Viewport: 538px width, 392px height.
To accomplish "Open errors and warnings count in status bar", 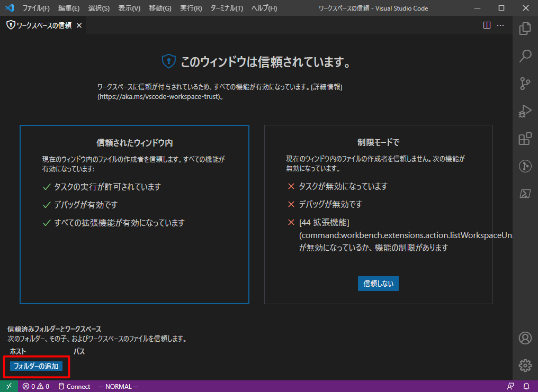I will pos(36,386).
